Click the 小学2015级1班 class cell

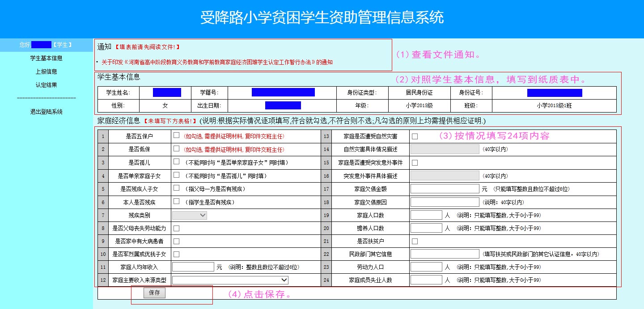click(554, 106)
